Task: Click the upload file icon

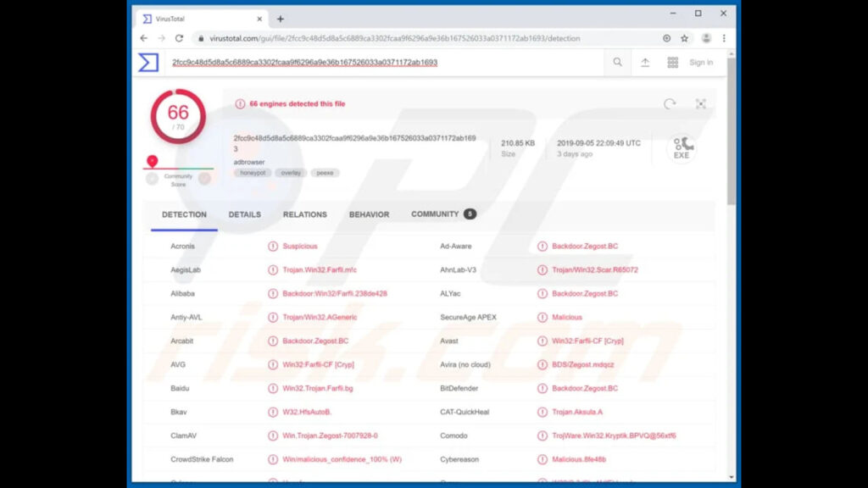Action: pyautogui.click(x=645, y=63)
